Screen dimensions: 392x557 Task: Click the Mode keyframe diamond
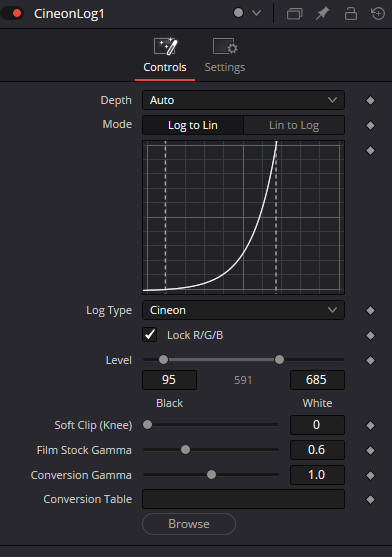370,125
